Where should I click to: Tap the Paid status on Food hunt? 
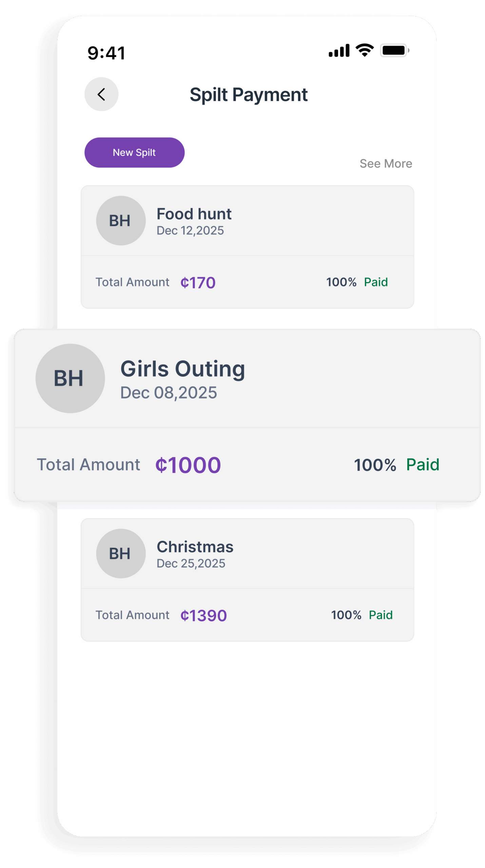tap(376, 282)
